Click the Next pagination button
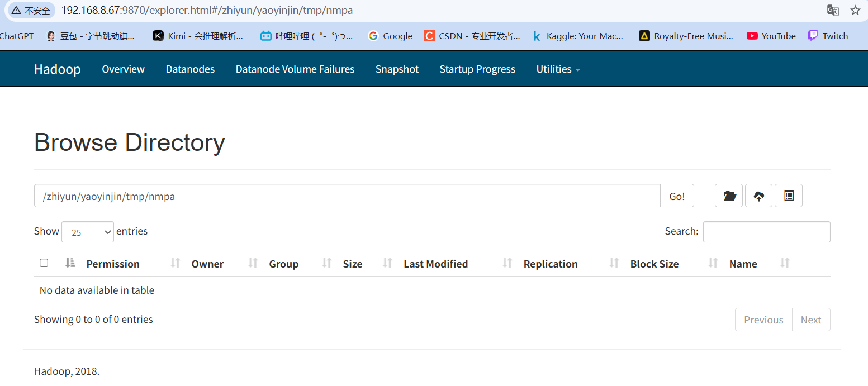The width and height of the screenshot is (868, 386). [x=810, y=320]
